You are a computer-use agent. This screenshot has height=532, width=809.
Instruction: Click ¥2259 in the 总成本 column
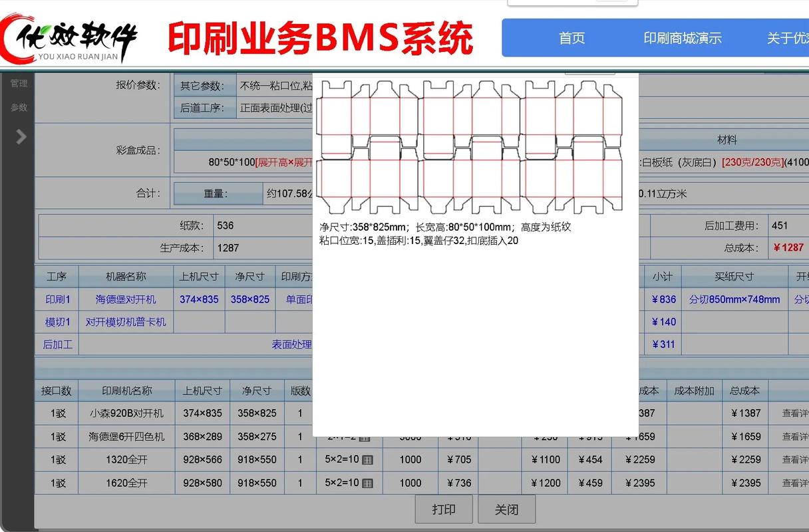point(745,460)
